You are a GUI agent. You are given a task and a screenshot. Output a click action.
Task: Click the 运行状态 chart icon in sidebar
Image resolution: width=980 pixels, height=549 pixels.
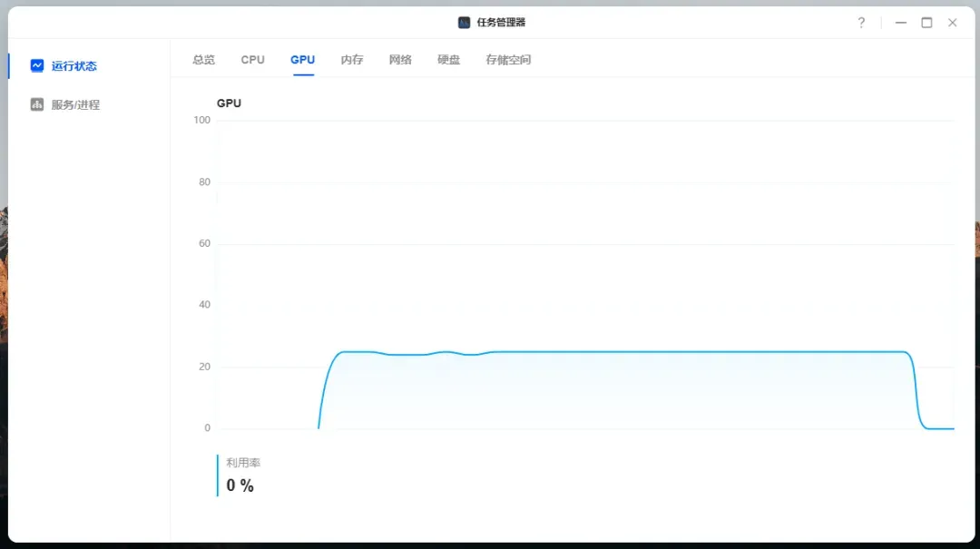[x=37, y=65]
